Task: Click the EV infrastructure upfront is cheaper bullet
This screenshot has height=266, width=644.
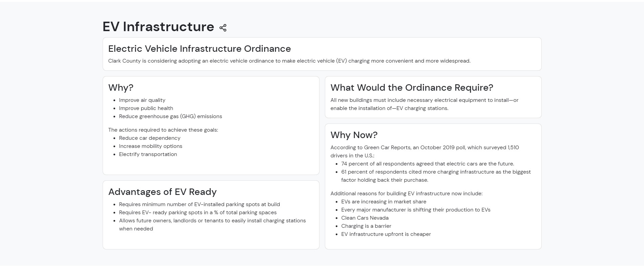Action: coord(386,234)
